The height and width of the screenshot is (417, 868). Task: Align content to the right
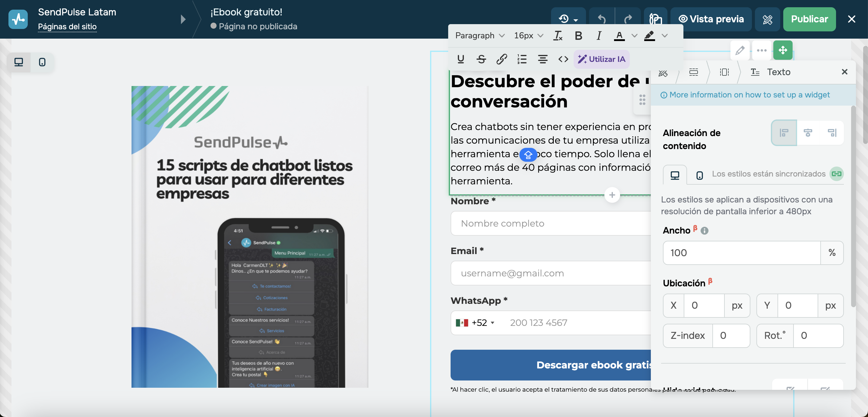pyautogui.click(x=832, y=132)
